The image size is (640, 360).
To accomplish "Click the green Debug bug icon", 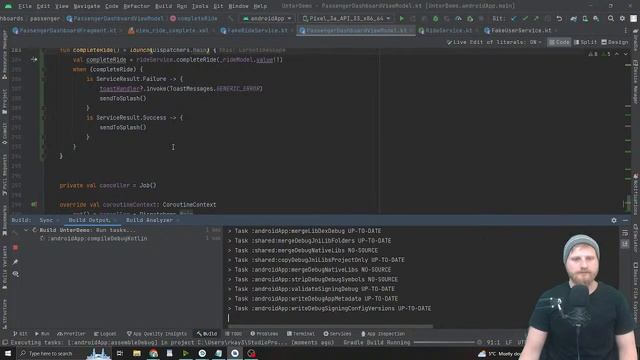I will click(x=436, y=19).
